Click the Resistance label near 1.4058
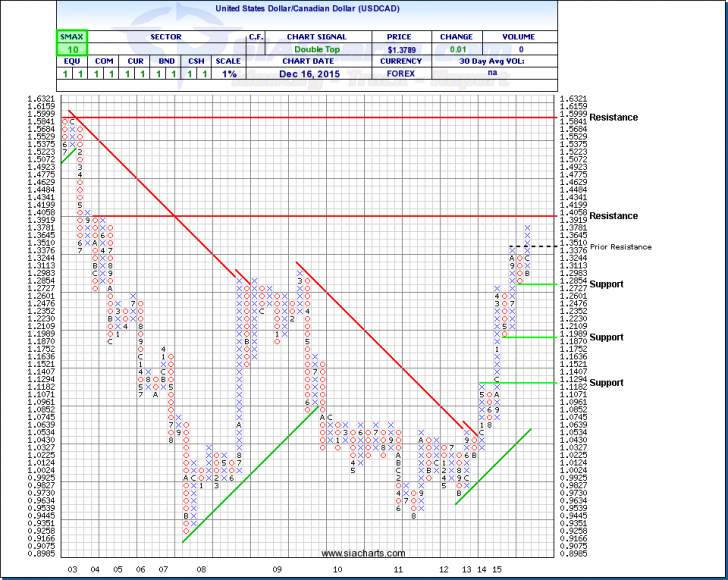 613,216
